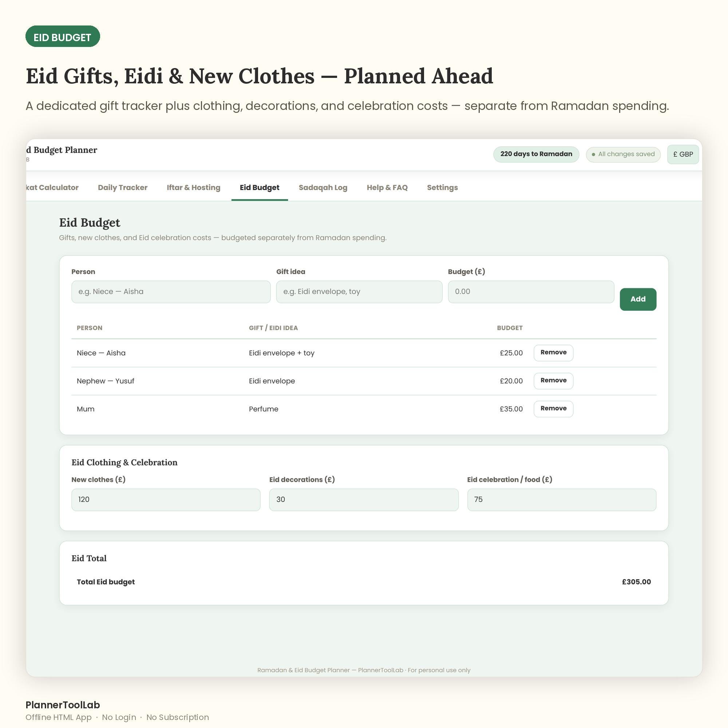Edit the Eid celebration / food amount
The image size is (728, 728).
click(561, 500)
